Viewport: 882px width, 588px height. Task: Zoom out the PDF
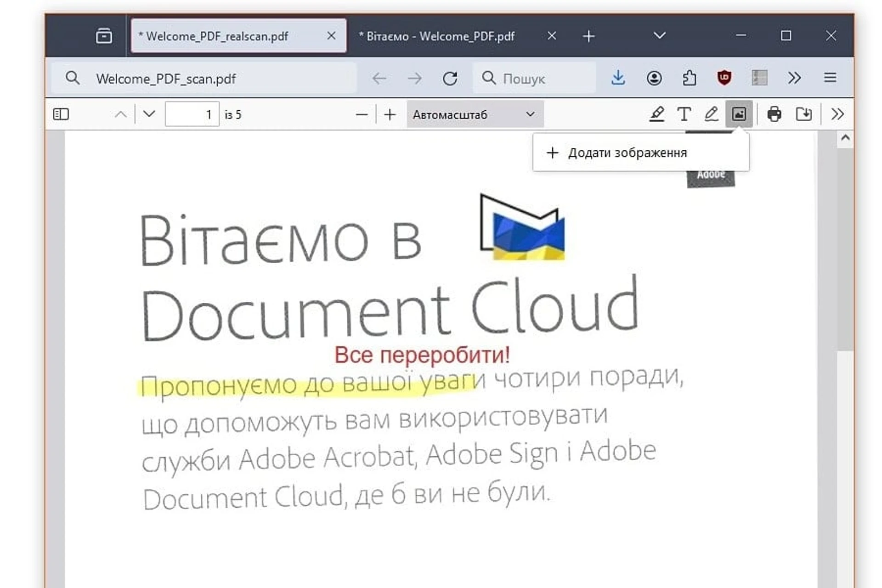(362, 114)
